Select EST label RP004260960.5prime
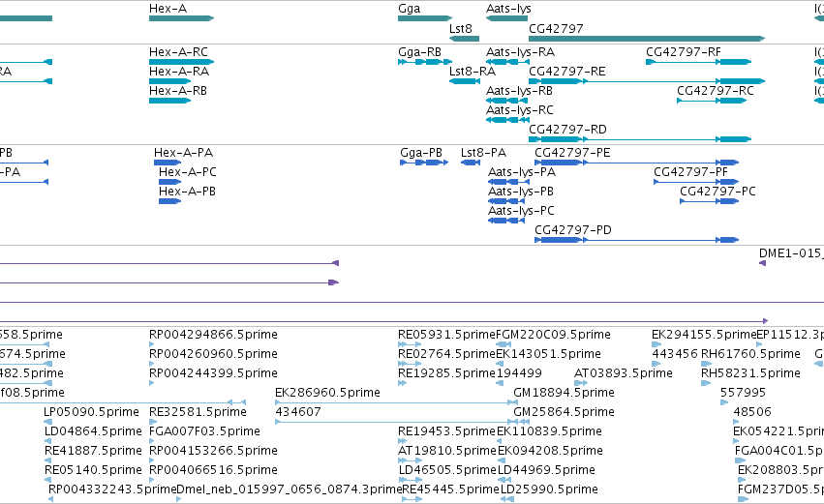Screen dimensions: 824x504 pyautogui.click(x=213, y=354)
